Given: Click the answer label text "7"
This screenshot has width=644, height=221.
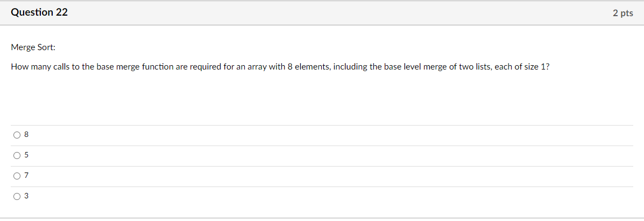Looking at the screenshot, I should click(x=27, y=176).
